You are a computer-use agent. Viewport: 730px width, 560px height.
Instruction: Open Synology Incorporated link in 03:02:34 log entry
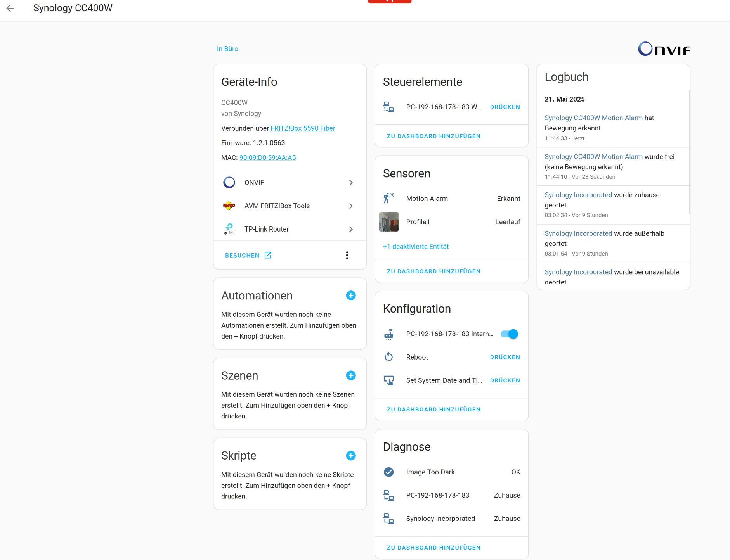coord(579,195)
